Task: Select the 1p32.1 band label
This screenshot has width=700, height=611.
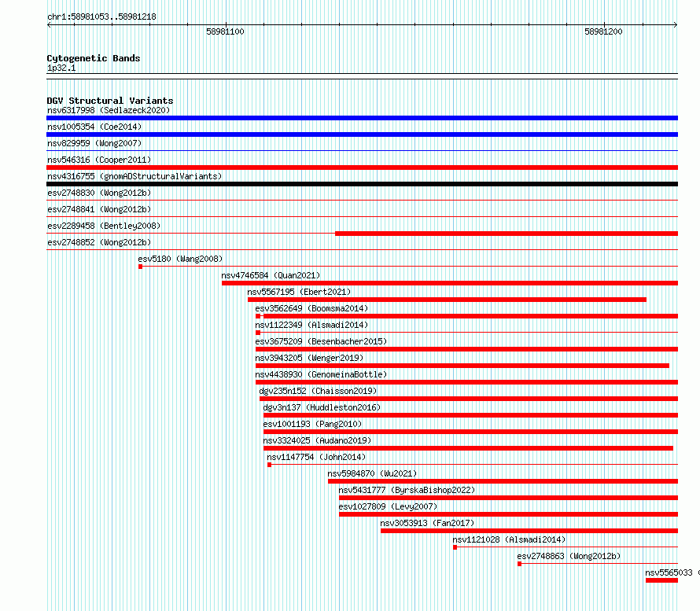Action: (61, 68)
